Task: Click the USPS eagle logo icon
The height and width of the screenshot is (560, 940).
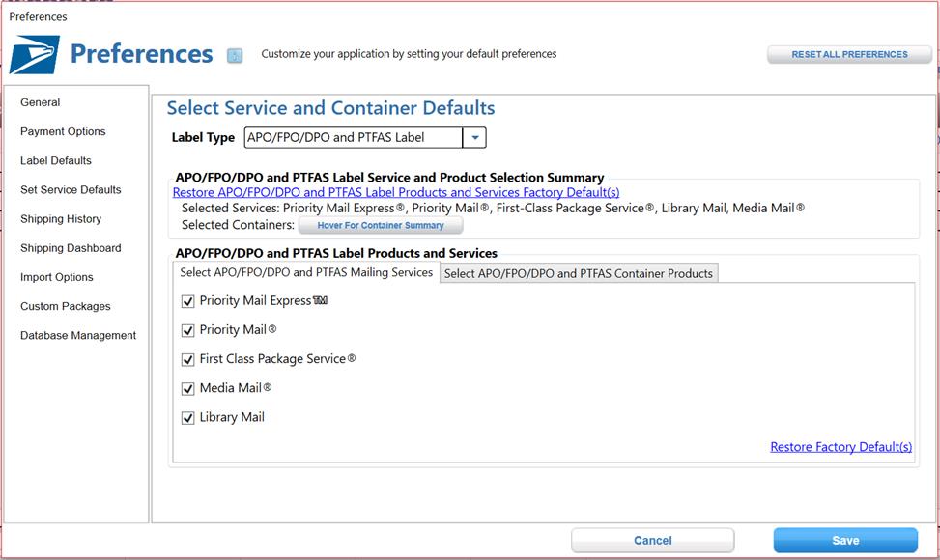Action: point(34,54)
